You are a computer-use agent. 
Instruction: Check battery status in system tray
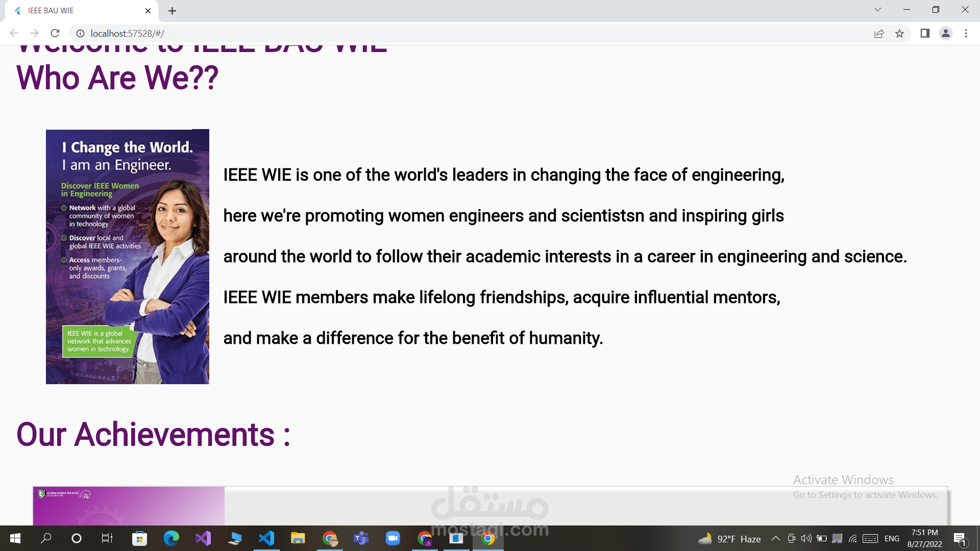point(822,538)
